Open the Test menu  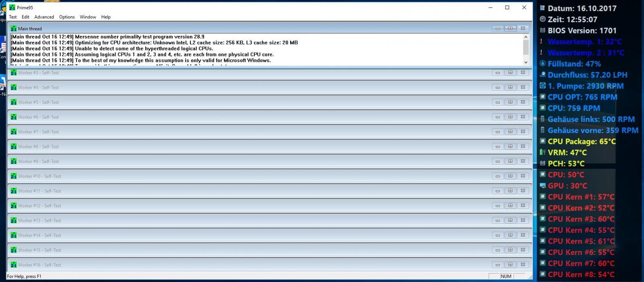point(13,17)
